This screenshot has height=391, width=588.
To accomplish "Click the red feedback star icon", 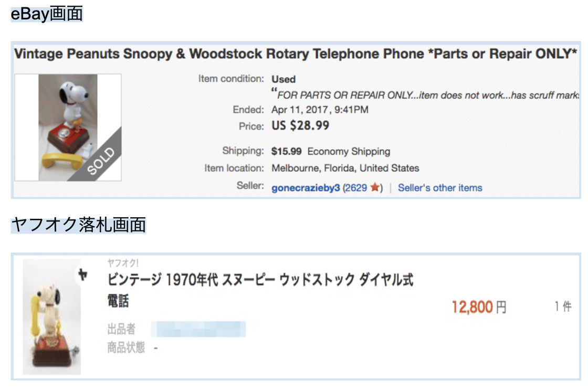I will pyautogui.click(x=375, y=188).
